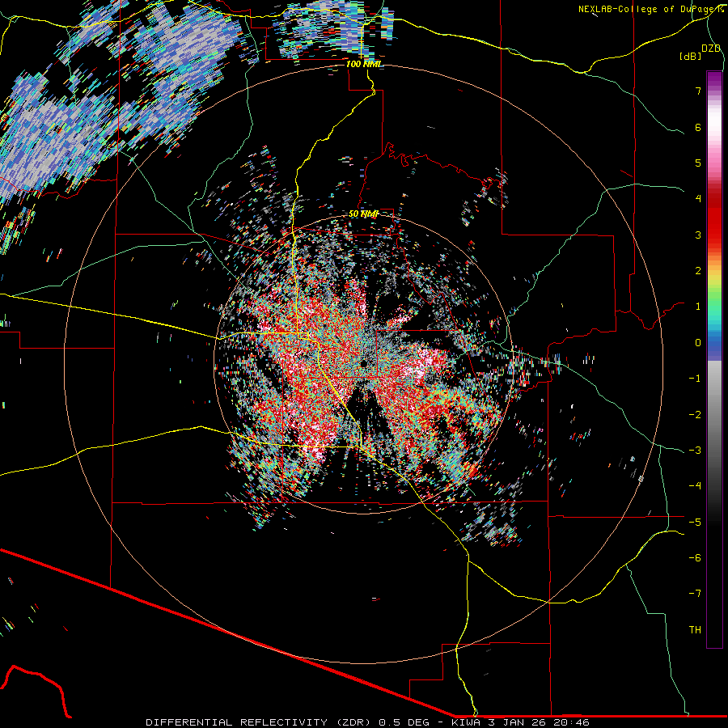This screenshot has width=728, height=728.
Task: Click the 'KIWA 3 JAN 26 20:46' timestamp
Action: point(520,722)
